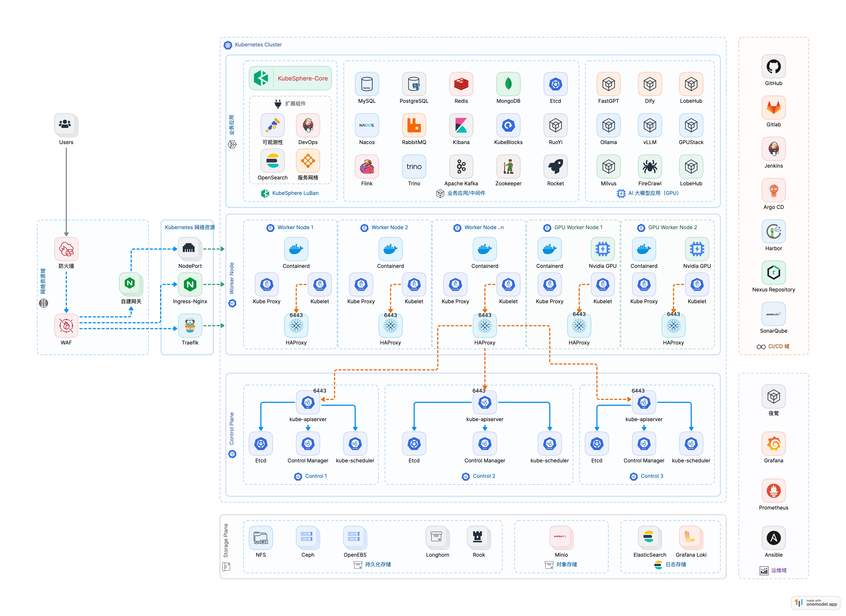The height and width of the screenshot is (616, 846).
Task: Click the NodePort icon
Action: [x=190, y=249]
